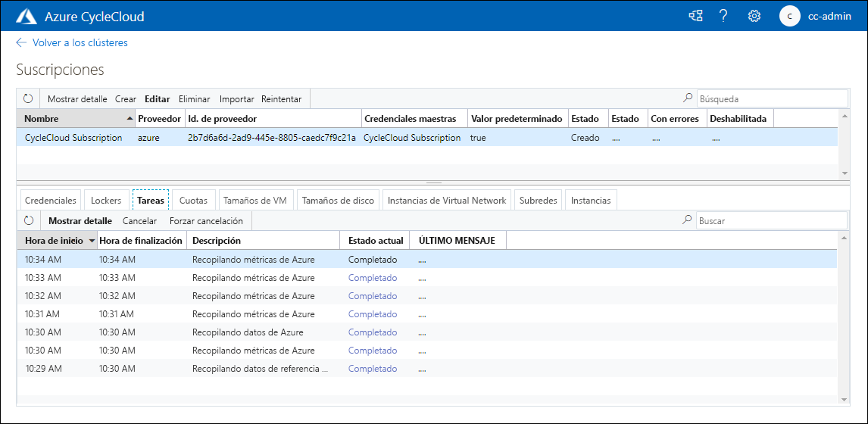Click provider id 2b7d6a6d-2ad9-445e-8805-caedc7f9c21a
The width and height of the screenshot is (868, 424).
pyautogui.click(x=272, y=138)
